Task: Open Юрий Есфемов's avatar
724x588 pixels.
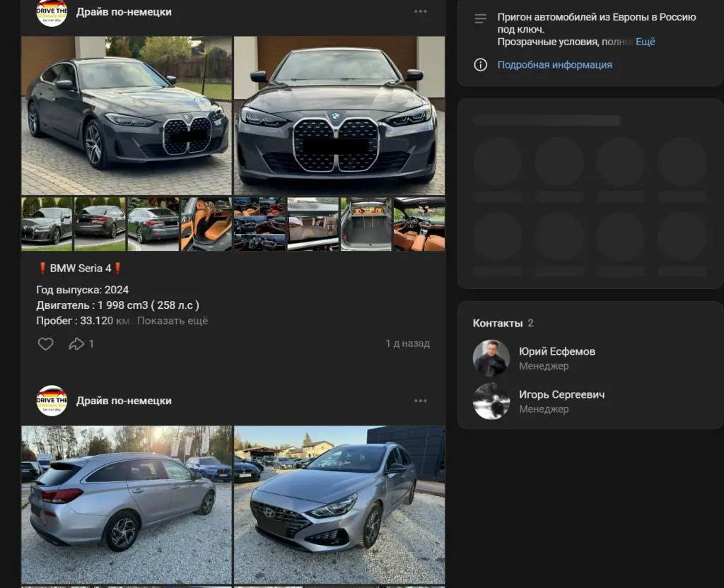Action: (491, 358)
